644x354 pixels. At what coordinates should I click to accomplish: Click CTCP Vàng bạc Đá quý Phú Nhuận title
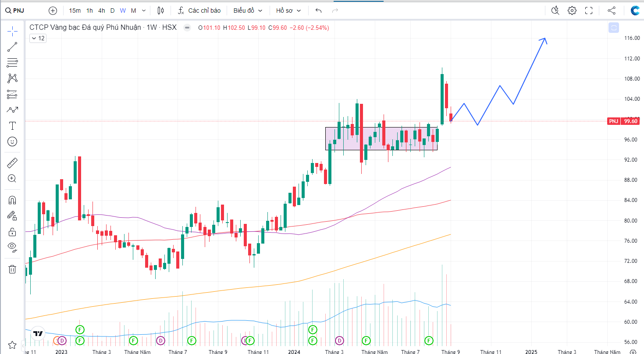coord(85,28)
